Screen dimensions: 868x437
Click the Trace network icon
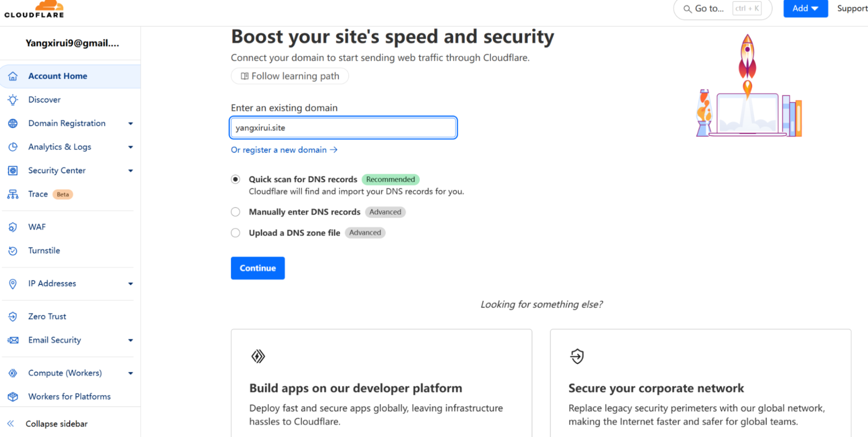coord(13,194)
